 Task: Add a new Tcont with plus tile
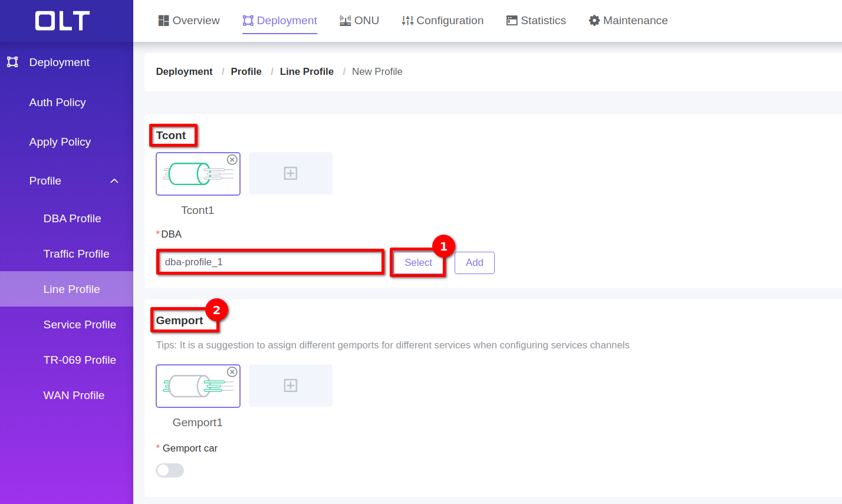click(290, 173)
